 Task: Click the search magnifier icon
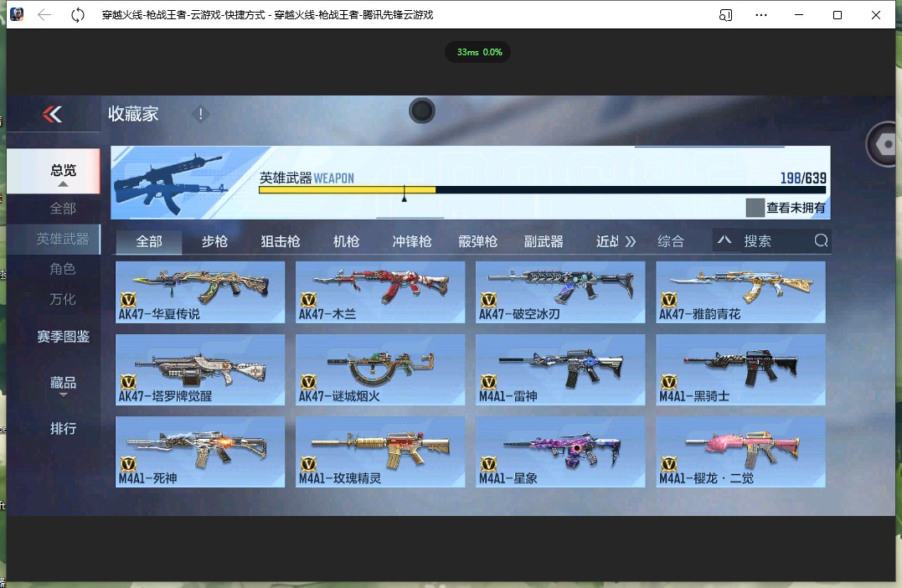pos(821,240)
